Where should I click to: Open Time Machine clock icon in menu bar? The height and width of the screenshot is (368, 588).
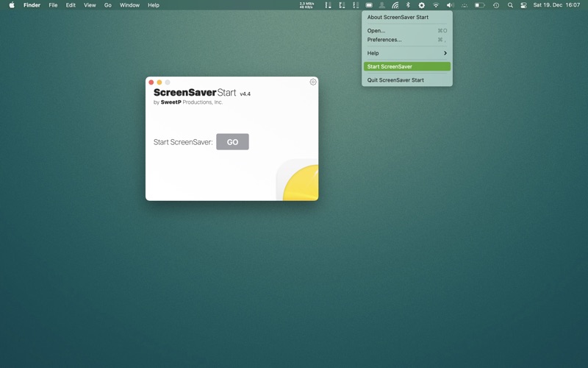[x=496, y=5]
